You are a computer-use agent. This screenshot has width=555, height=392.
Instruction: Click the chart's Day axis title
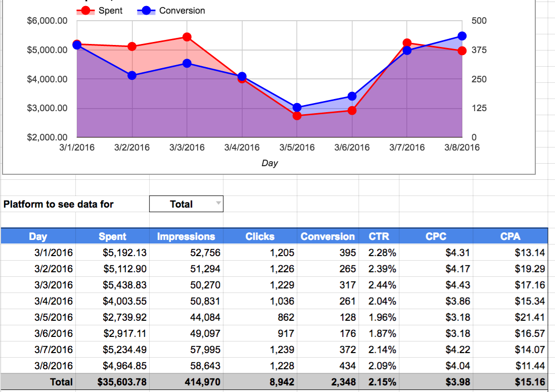pos(269,163)
